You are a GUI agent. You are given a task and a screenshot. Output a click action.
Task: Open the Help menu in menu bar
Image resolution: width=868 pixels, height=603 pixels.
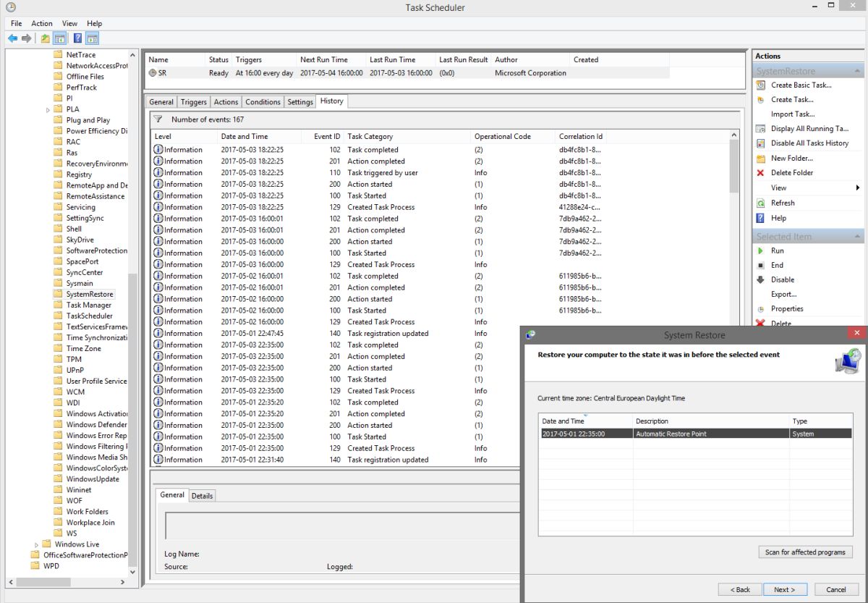tap(95, 23)
